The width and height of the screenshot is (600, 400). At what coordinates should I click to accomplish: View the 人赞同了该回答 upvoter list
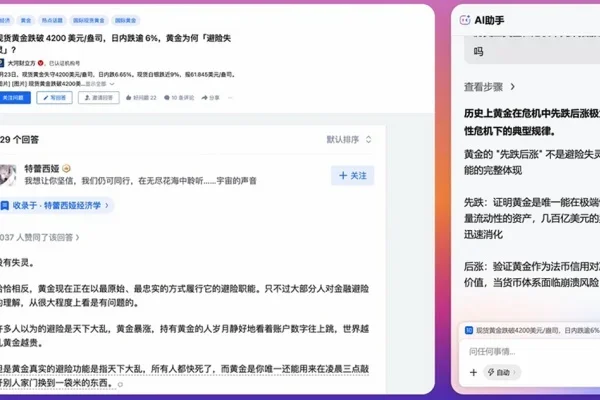click(39, 237)
